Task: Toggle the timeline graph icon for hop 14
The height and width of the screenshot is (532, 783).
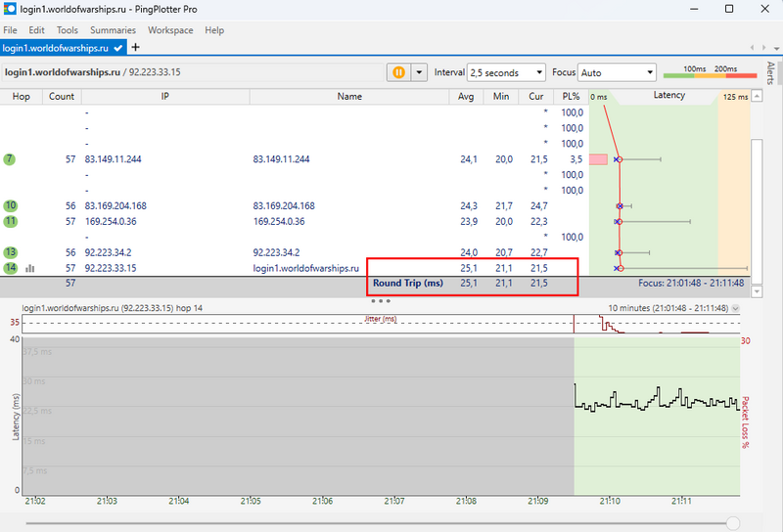Action: [30, 269]
